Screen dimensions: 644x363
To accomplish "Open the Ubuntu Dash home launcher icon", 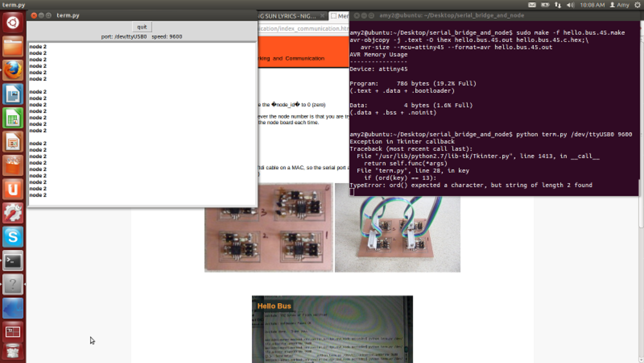I will pos(13,22).
